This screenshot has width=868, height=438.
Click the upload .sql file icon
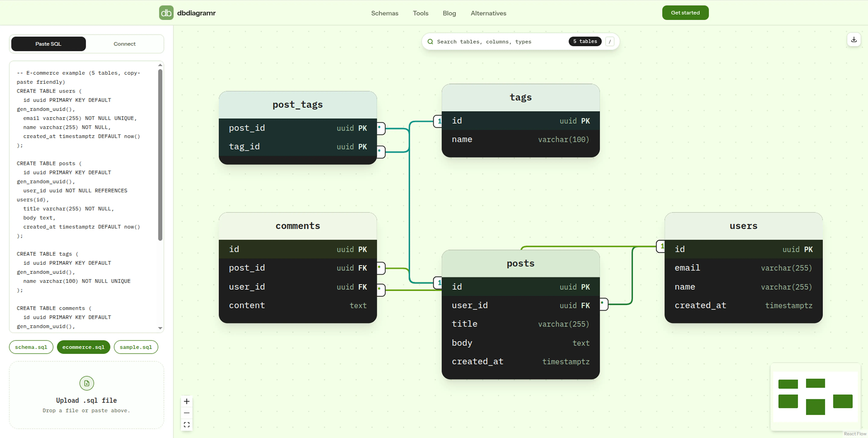tap(87, 383)
